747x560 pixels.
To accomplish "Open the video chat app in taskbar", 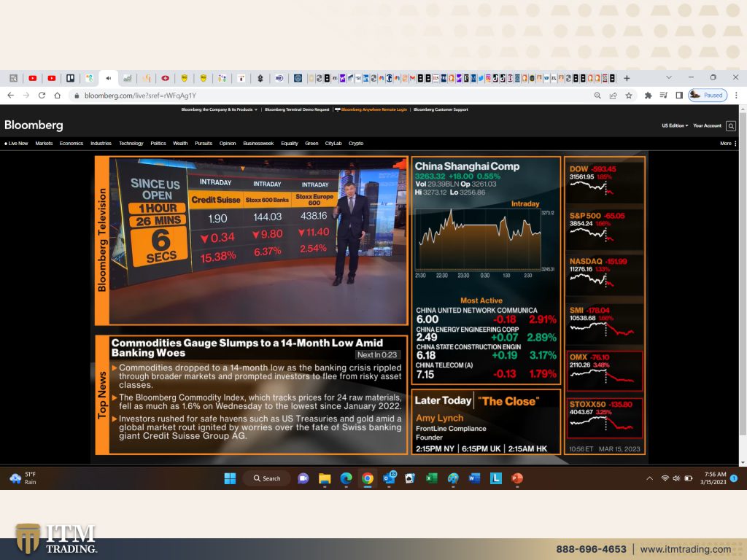I will pos(303,478).
